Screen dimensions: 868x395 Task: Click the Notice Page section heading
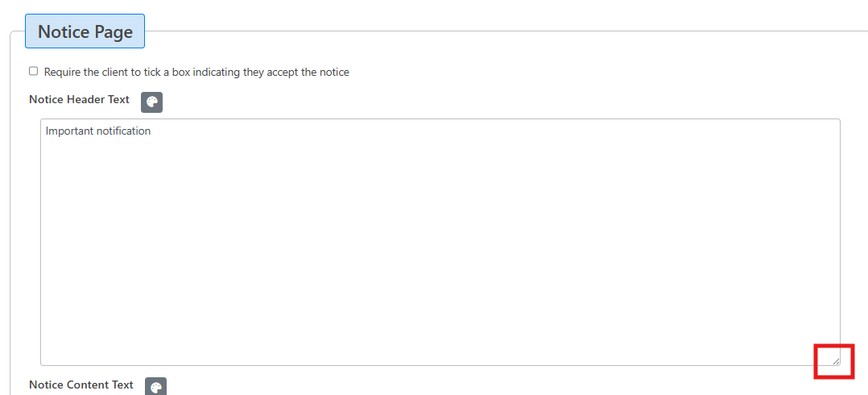85,32
